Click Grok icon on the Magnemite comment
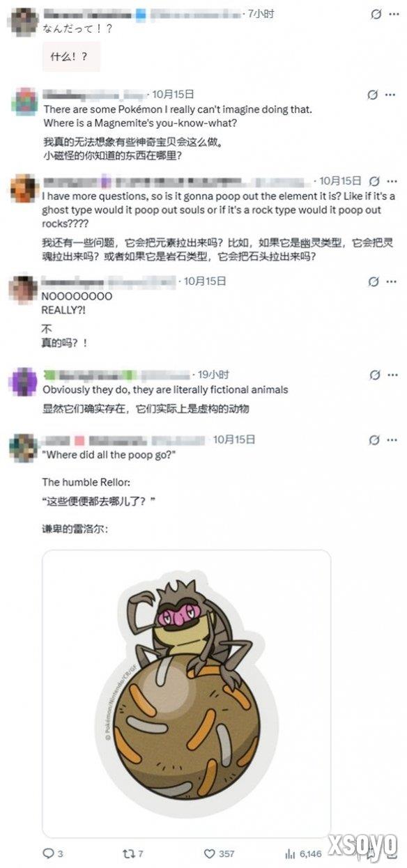 pos(373,95)
